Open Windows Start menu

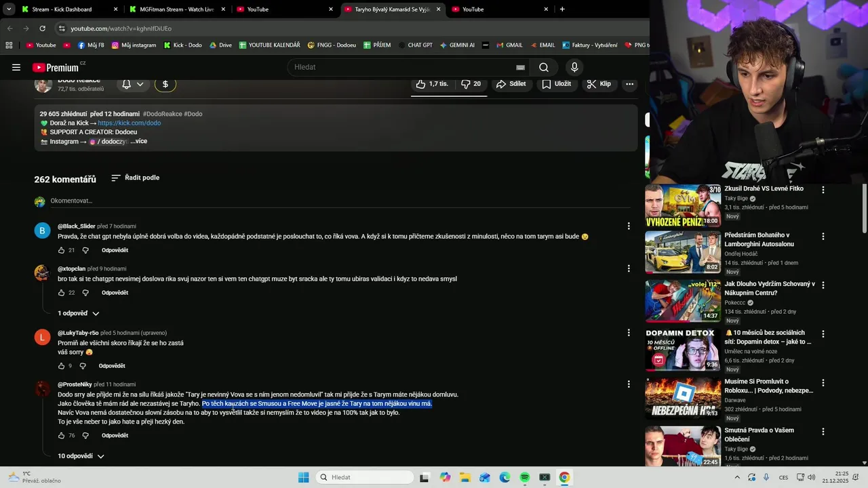pos(303,477)
